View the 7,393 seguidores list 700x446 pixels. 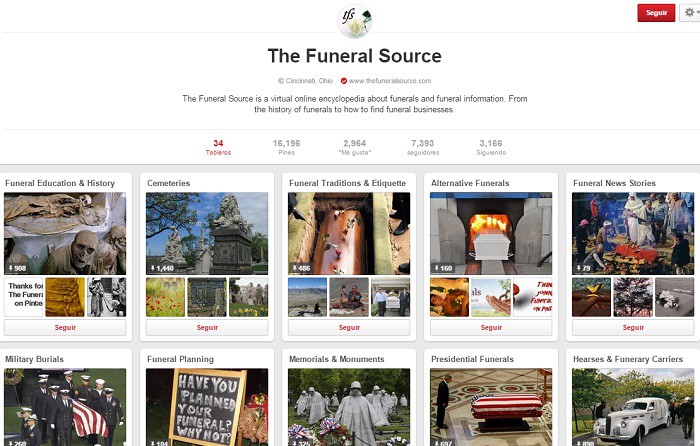pos(423,147)
